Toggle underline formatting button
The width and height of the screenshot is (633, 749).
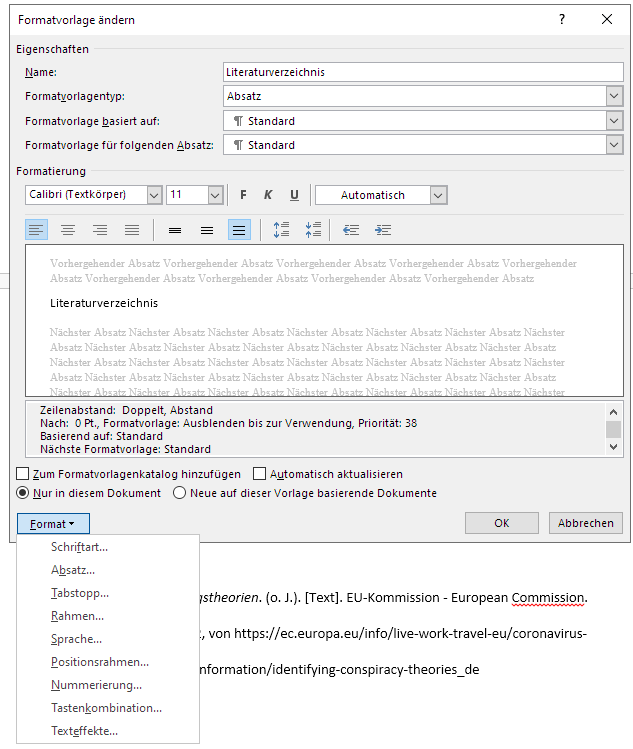294,195
